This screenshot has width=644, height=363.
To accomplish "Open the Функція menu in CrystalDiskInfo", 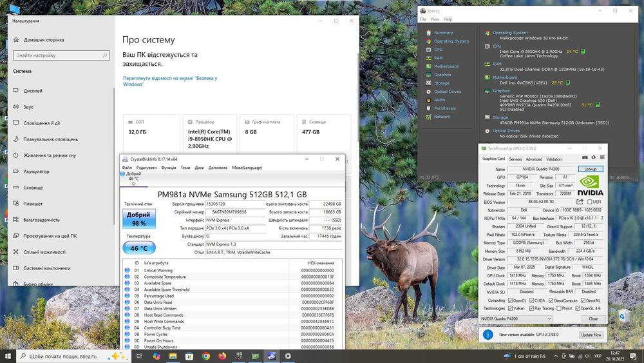I will 169,168.
